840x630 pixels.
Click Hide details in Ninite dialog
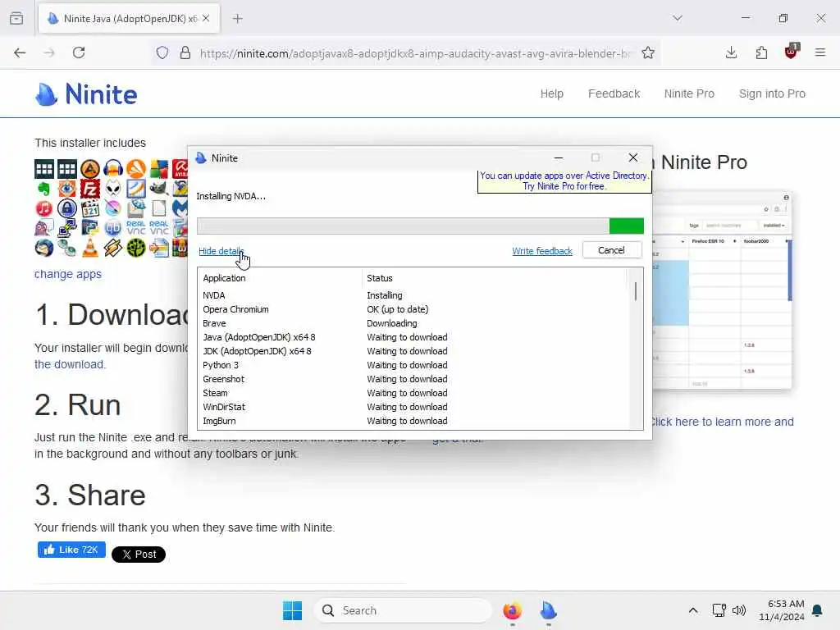(221, 251)
